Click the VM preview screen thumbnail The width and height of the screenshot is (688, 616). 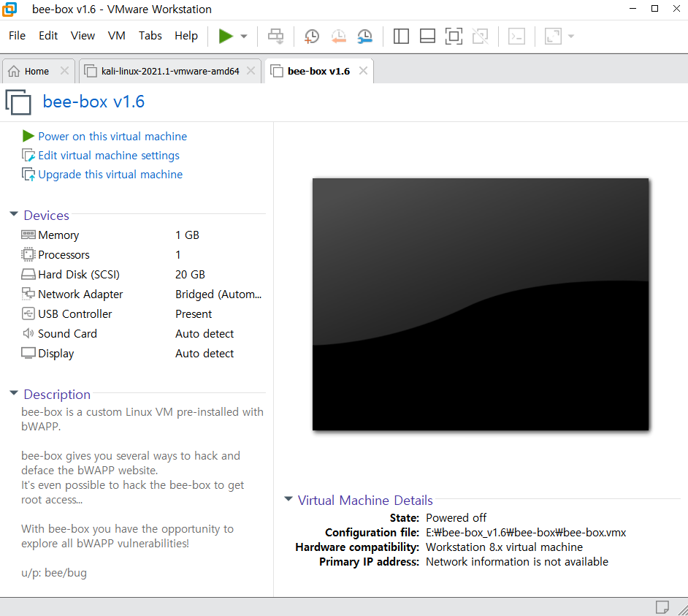coord(481,304)
